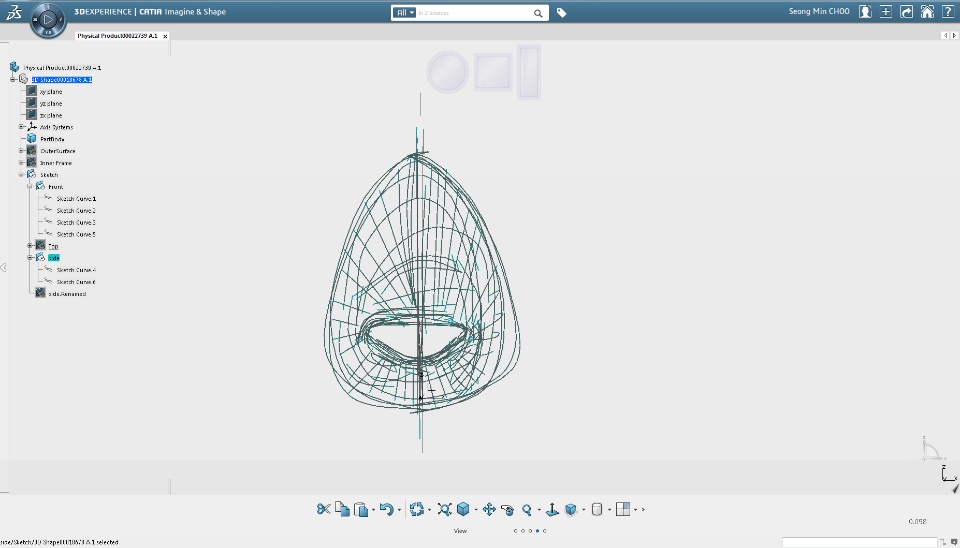Click the gray cylinder visualization icon
Image resolution: width=960 pixels, height=548 pixels.
pos(597,509)
